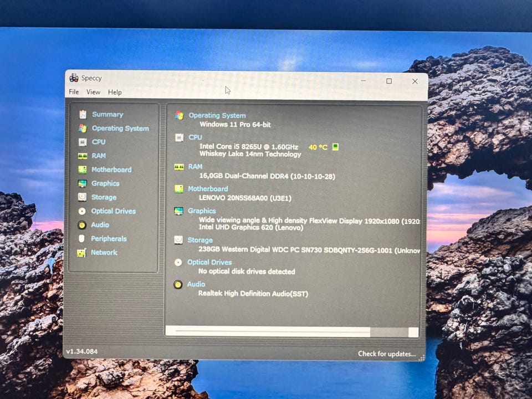Viewport: 532px width, 399px height.
Task: Click drive icon beside Storage summary heading
Action: [178, 240]
